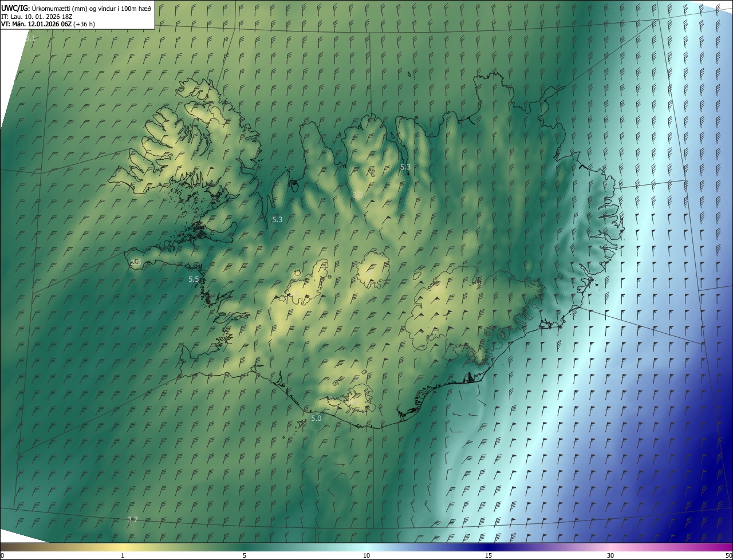Click the 2.5 value label on the western peninsula tip
Screen dimensions: 733x560
pyautogui.click(x=136, y=262)
